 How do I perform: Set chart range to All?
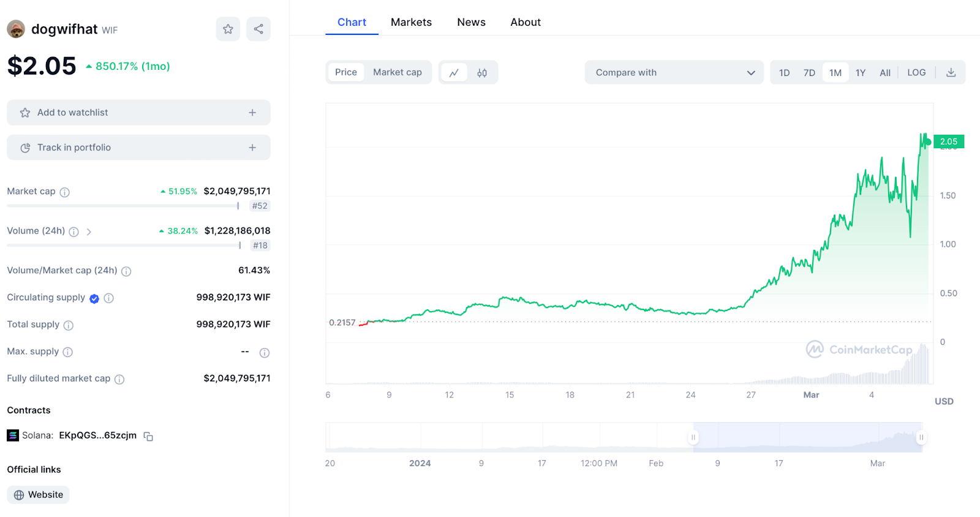coord(885,72)
